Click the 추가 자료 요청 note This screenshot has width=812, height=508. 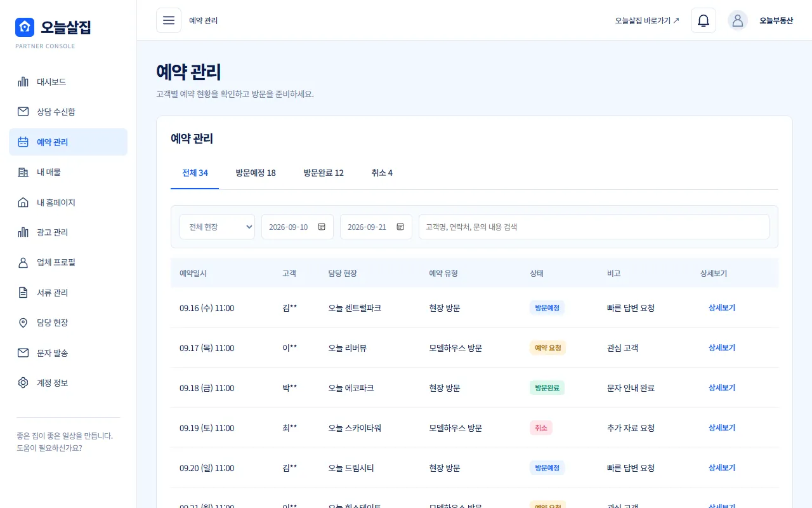pos(631,428)
